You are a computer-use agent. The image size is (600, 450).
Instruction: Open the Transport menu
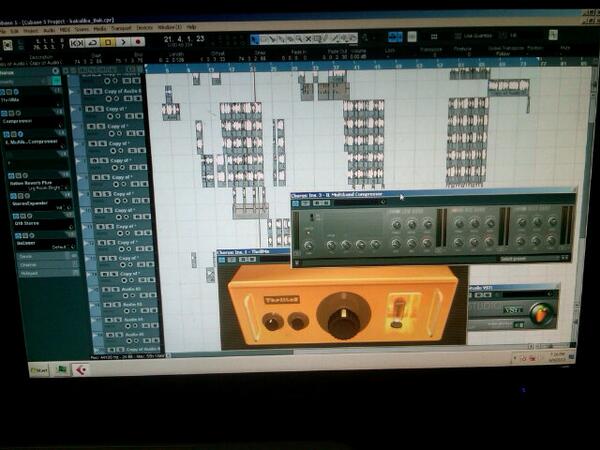click(x=121, y=28)
